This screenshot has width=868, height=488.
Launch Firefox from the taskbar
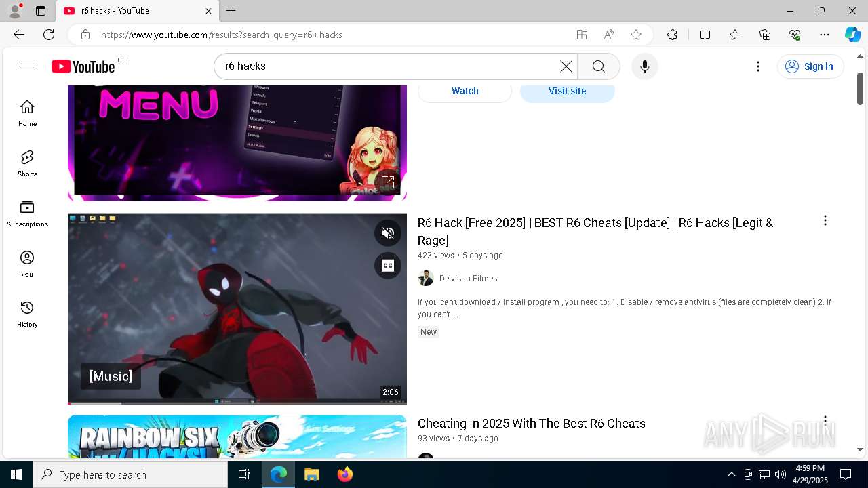click(x=344, y=474)
